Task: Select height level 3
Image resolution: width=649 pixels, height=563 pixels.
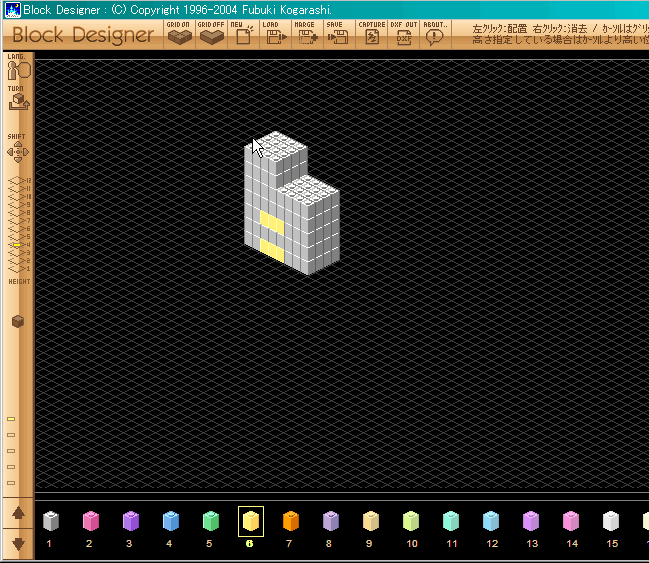Action: (x=19, y=253)
